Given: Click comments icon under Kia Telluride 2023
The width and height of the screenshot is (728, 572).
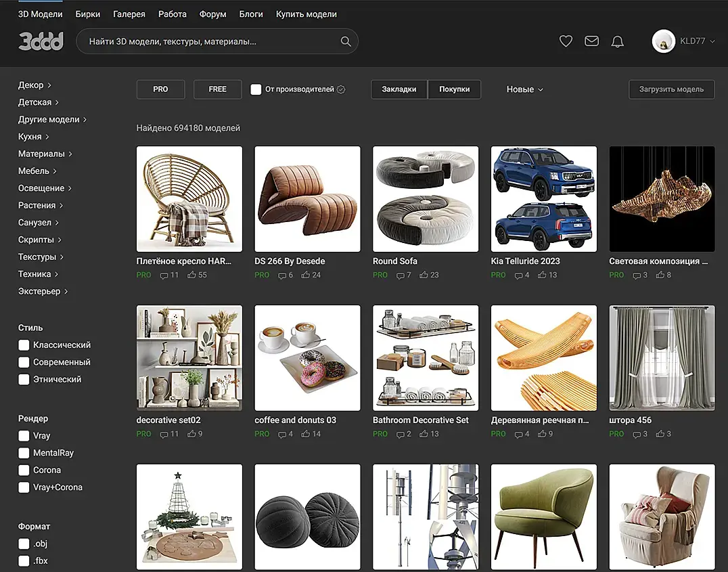Looking at the screenshot, I should click(518, 276).
